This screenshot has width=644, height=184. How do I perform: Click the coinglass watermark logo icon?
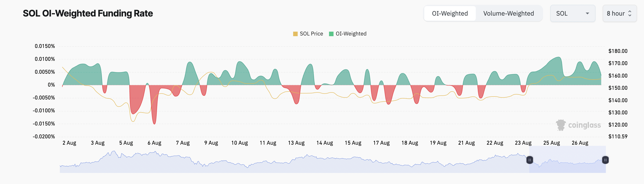561,125
